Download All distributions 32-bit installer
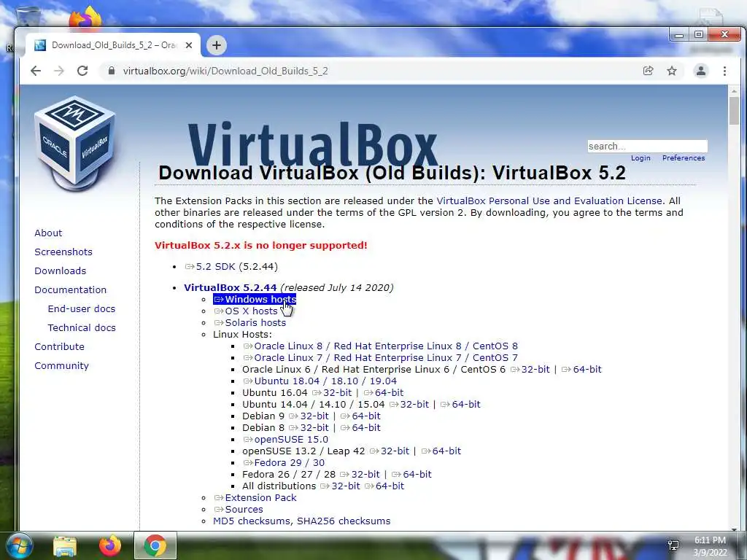 pyautogui.click(x=340, y=486)
